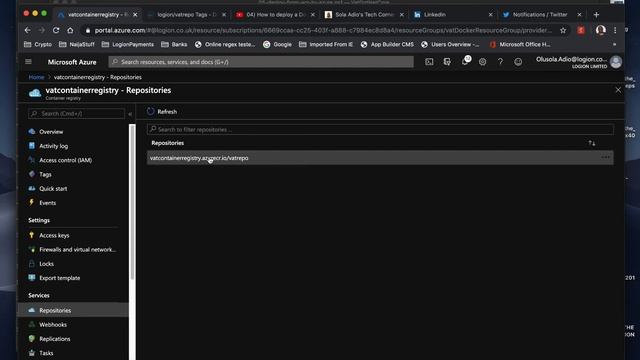Open Access control (IAM)
Image resolution: width=640 pixels, height=360 pixels.
point(65,160)
